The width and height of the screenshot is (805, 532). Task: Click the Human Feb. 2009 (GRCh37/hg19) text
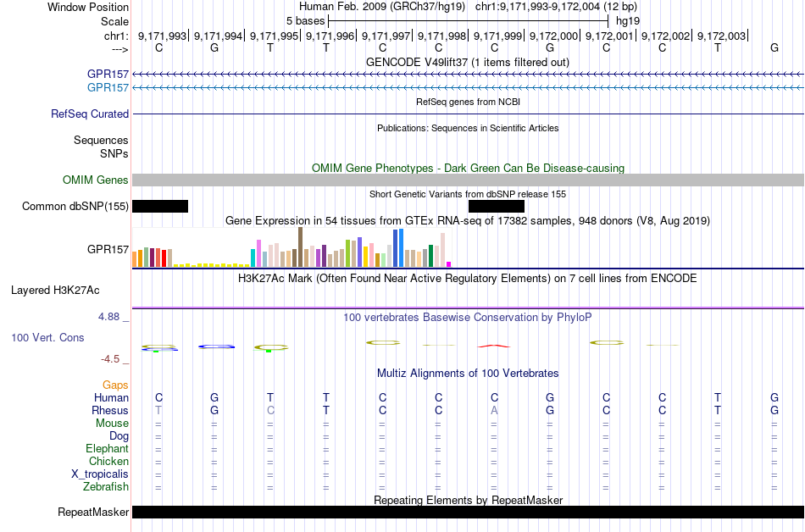[382, 7]
